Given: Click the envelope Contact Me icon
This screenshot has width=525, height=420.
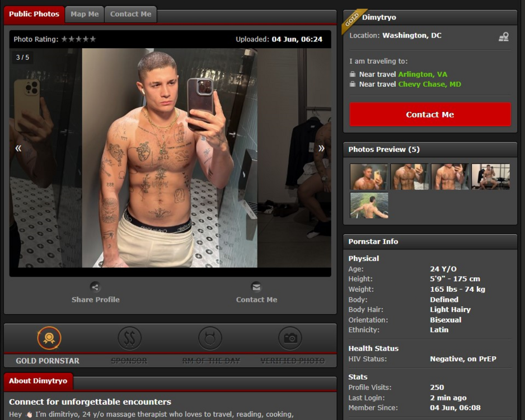Looking at the screenshot, I should tap(256, 287).
